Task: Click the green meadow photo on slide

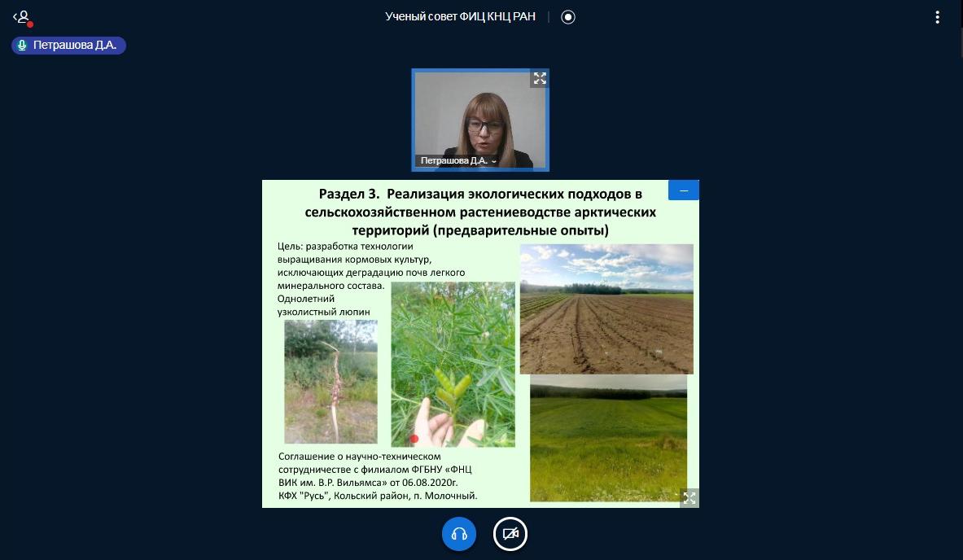Action: (x=609, y=439)
